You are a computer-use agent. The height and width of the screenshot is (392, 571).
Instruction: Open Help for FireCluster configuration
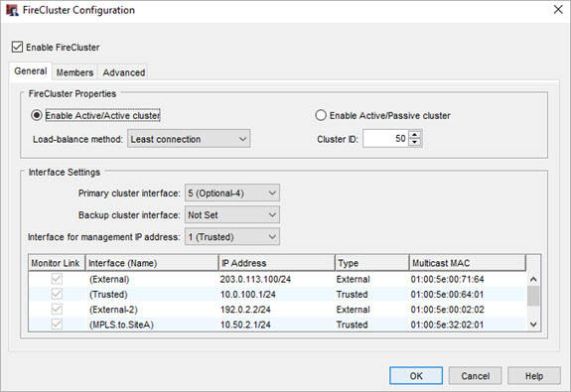(x=534, y=375)
